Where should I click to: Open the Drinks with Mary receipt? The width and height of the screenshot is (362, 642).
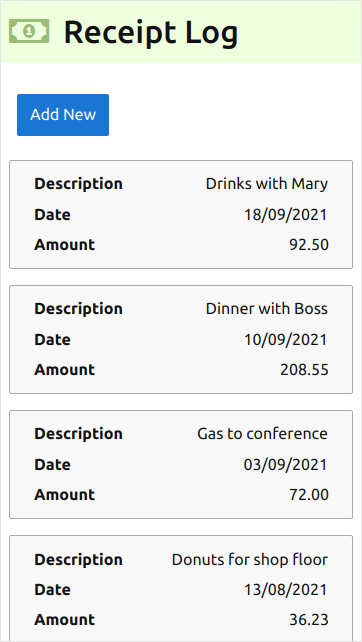coord(181,215)
